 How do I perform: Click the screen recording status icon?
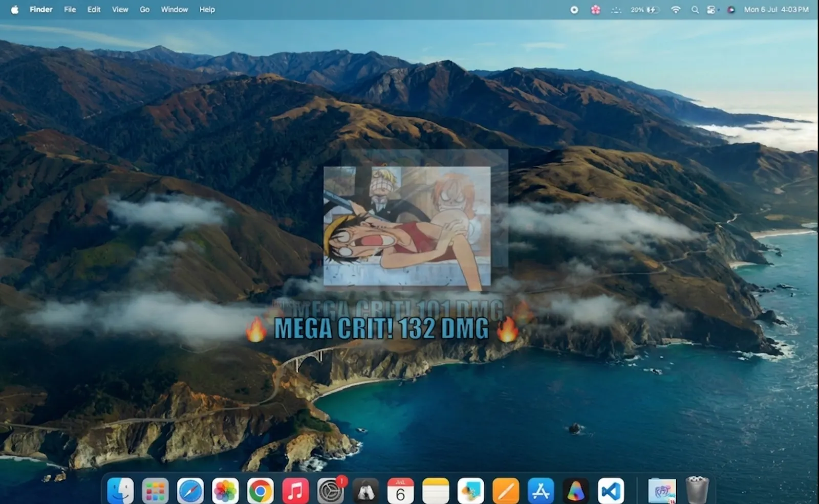click(574, 10)
